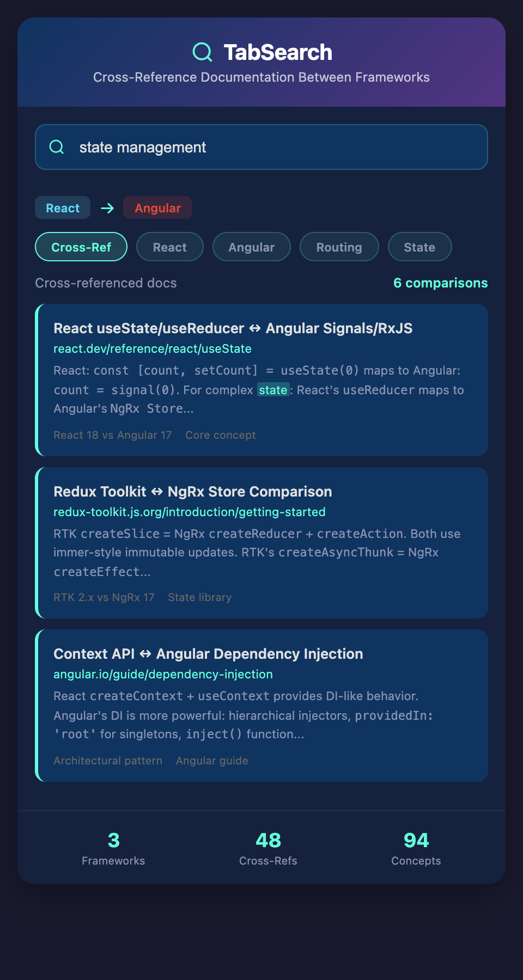Click the 6 comparisons count label
The height and width of the screenshot is (980, 523).
coord(440,283)
